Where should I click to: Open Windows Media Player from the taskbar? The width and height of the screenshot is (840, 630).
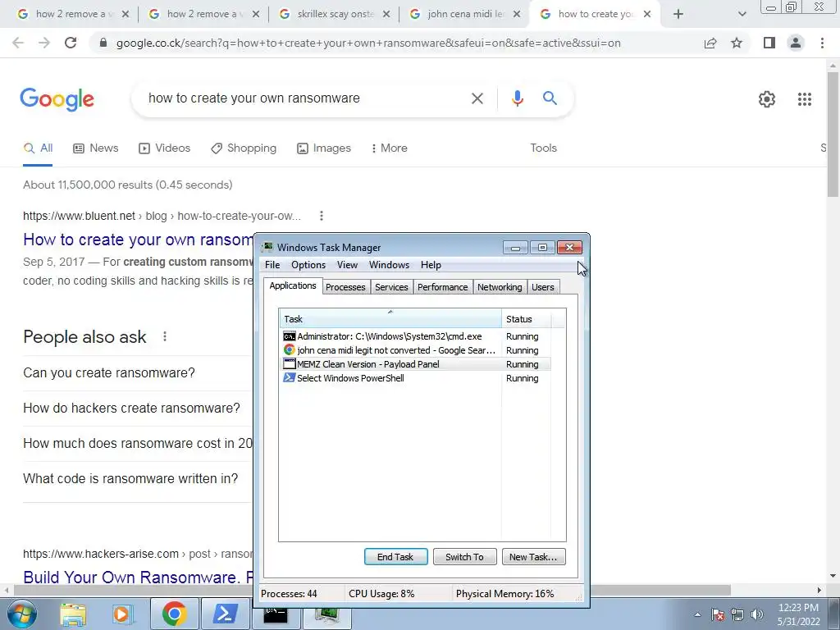point(121,614)
